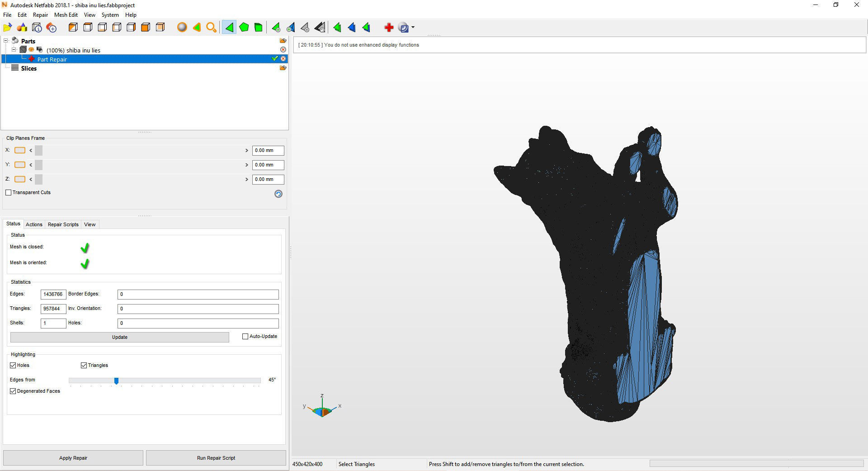Open the Mesh Edit menu
This screenshot has height=471, width=868.
(x=66, y=15)
